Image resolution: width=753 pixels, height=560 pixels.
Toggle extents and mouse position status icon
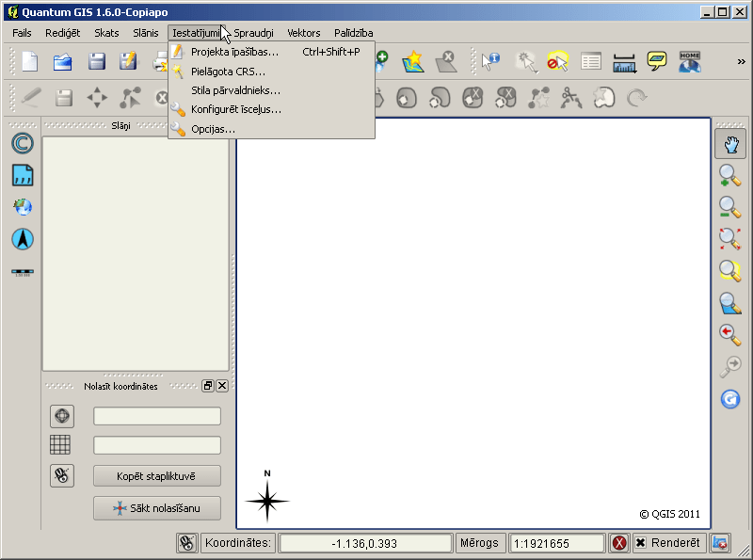click(186, 543)
